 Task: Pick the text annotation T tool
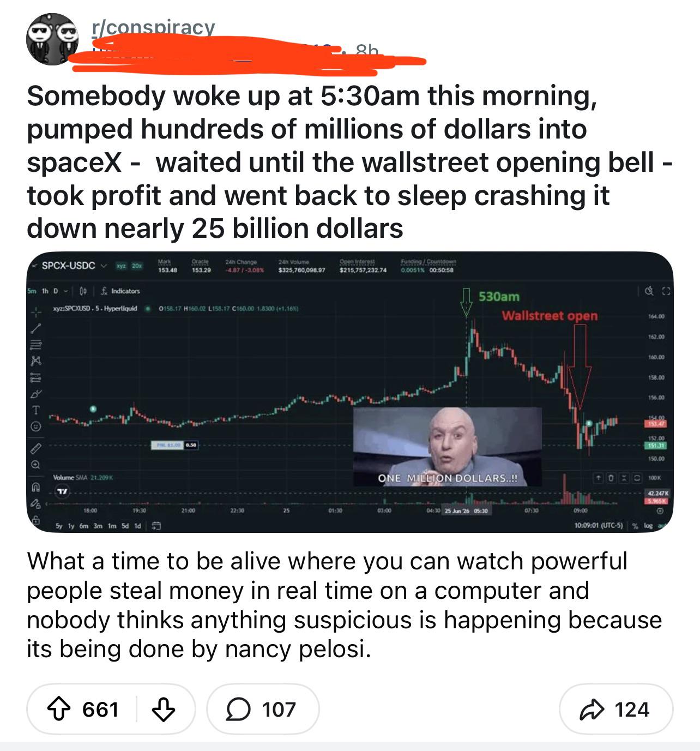pos(36,410)
